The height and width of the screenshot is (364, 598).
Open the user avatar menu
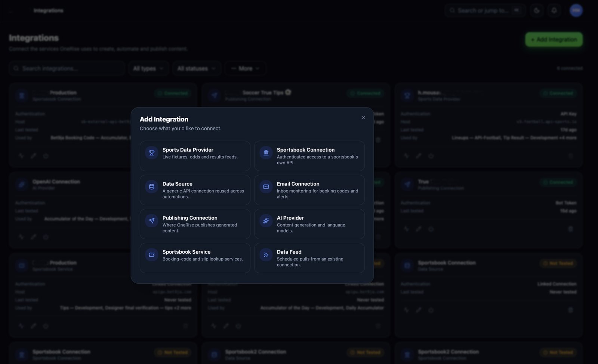pyautogui.click(x=576, y=10)
